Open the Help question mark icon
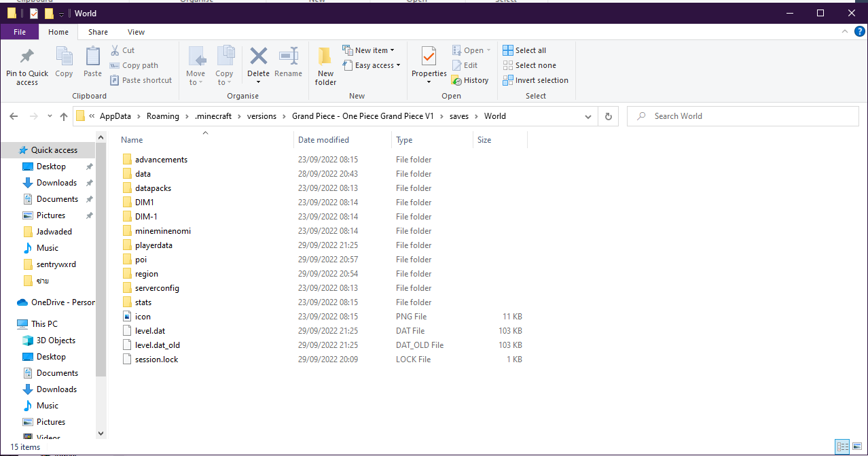This screenshot has width=868, height=456. tap(858, 32)
